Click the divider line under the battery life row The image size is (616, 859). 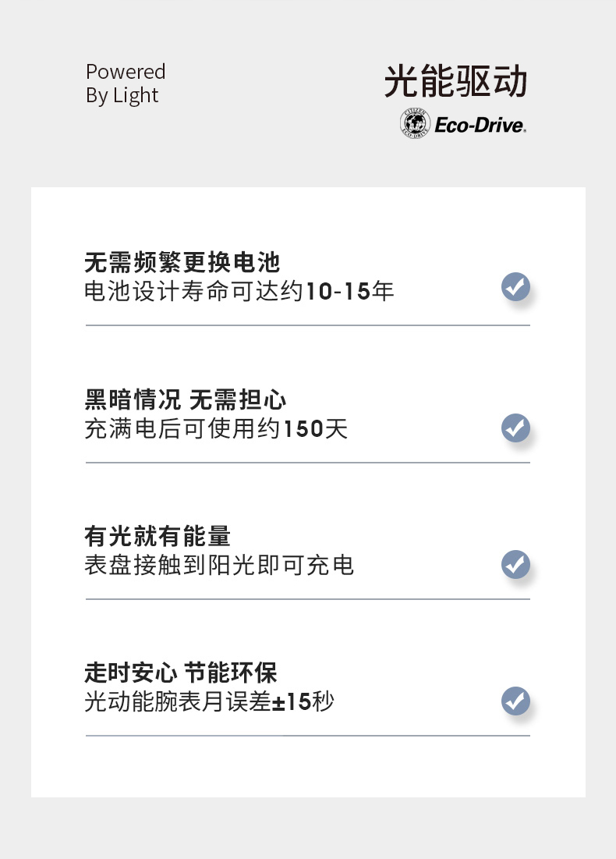(x=307, y=325)
